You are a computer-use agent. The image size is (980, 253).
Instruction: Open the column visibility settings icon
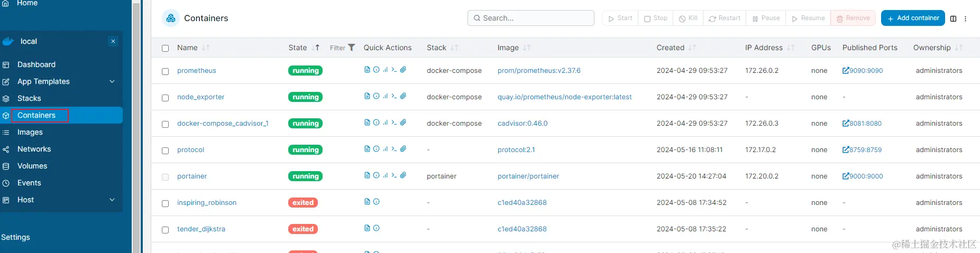(x=953, y=18)
